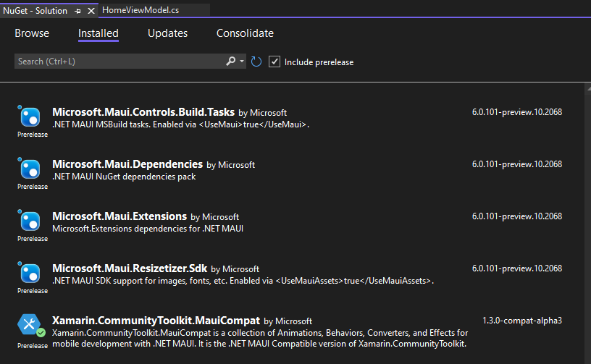Click the '.NET MAUI NuGet dependencies pack' description

(124, 177)
